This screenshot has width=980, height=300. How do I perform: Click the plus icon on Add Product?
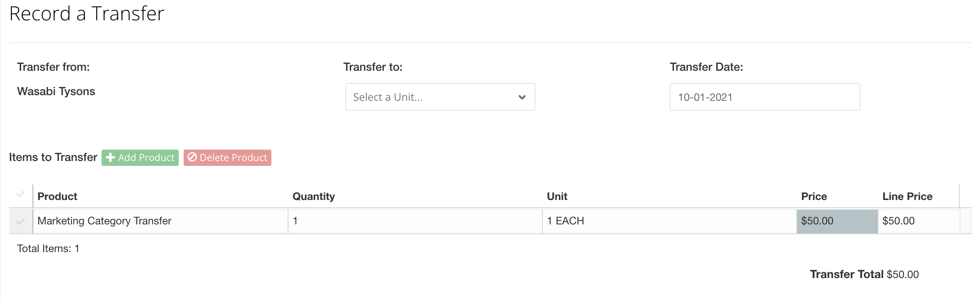110,158
